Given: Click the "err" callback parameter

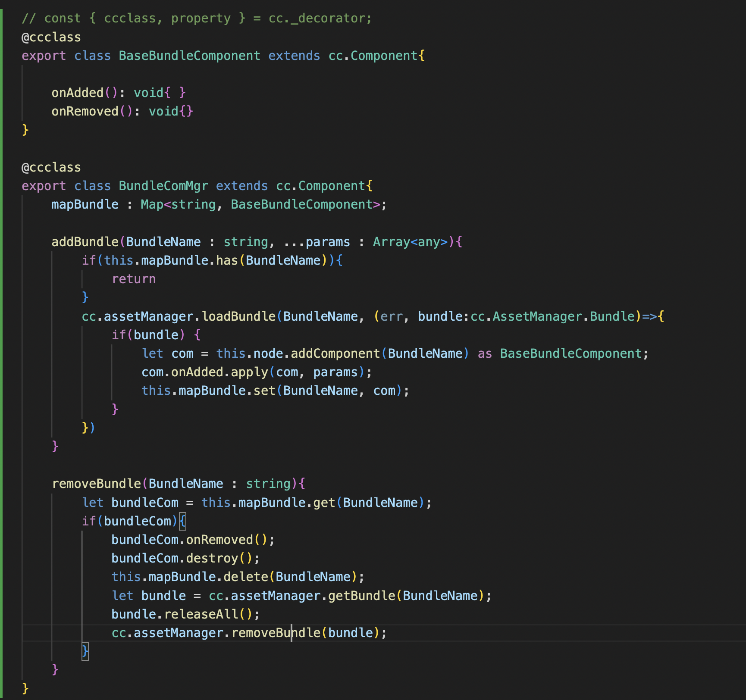Looking at the screenshot, I should (x=392, y=316).
